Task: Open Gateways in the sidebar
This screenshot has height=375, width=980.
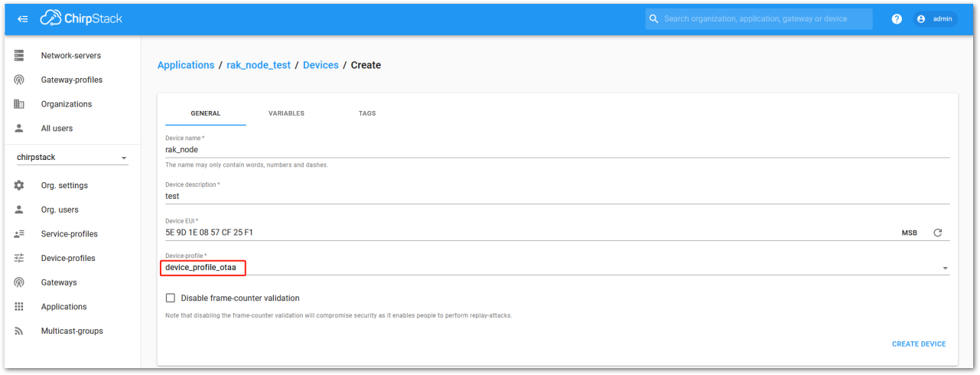Action: point(59,282)
